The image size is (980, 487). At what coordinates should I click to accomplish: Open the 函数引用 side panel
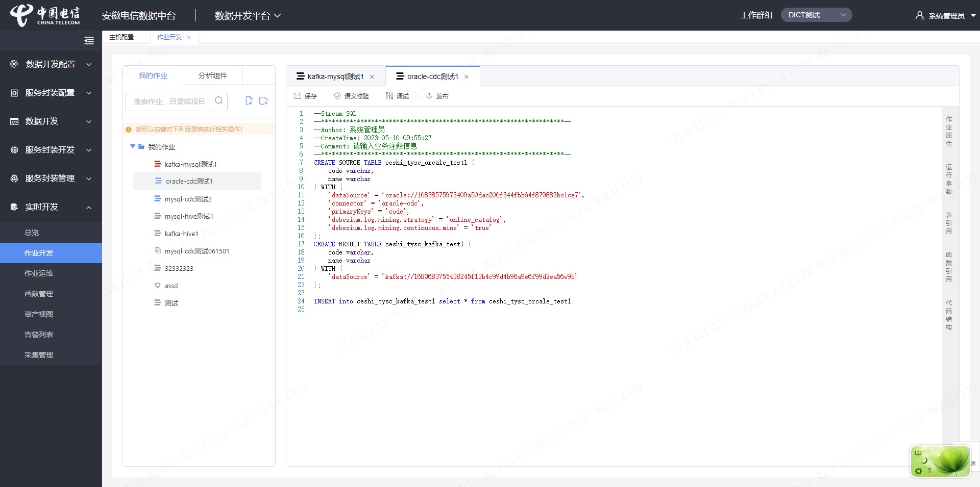click(949, 267)
